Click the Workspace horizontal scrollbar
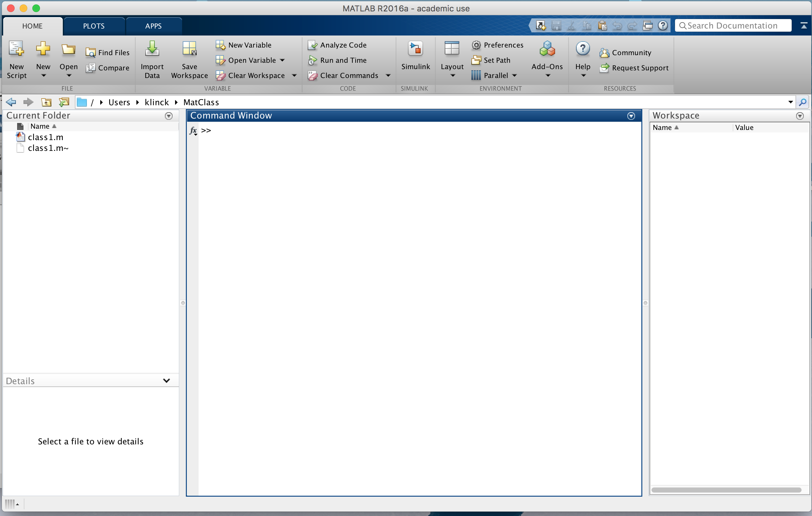 [726, 490]
